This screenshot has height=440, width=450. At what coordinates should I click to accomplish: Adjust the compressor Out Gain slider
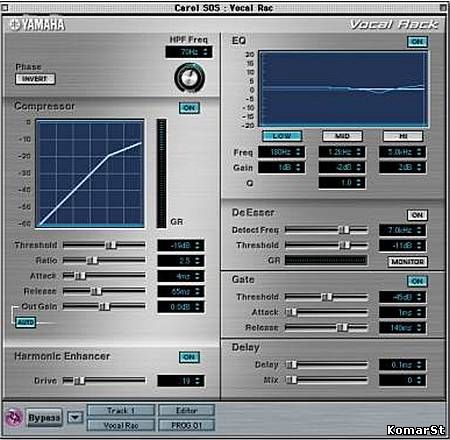104,306
